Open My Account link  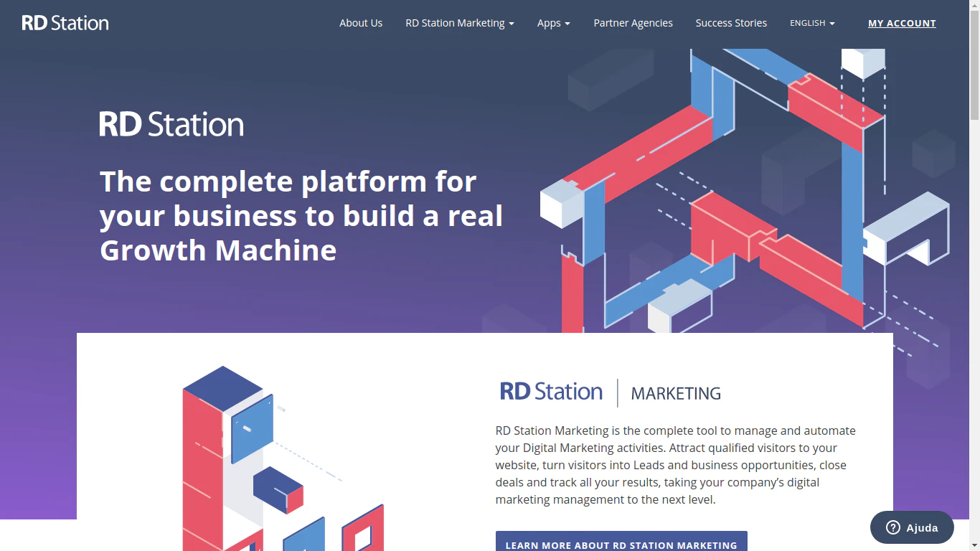pos(902,23)
